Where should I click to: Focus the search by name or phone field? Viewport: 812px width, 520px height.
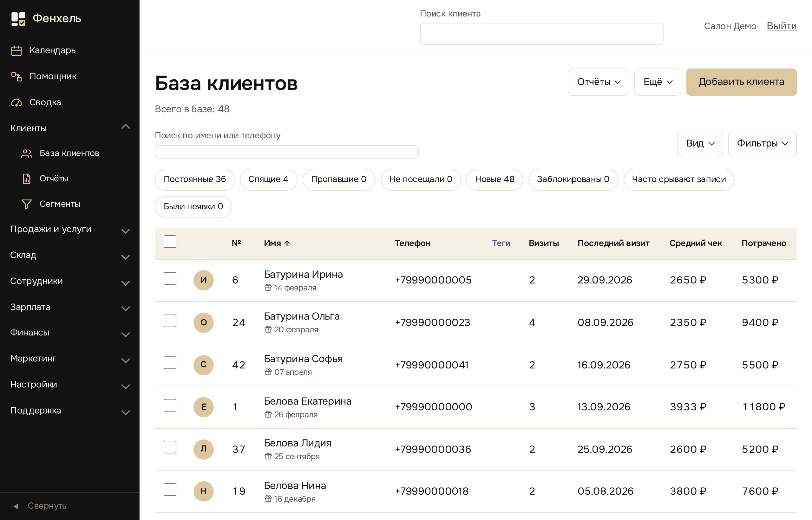[286, 152]
